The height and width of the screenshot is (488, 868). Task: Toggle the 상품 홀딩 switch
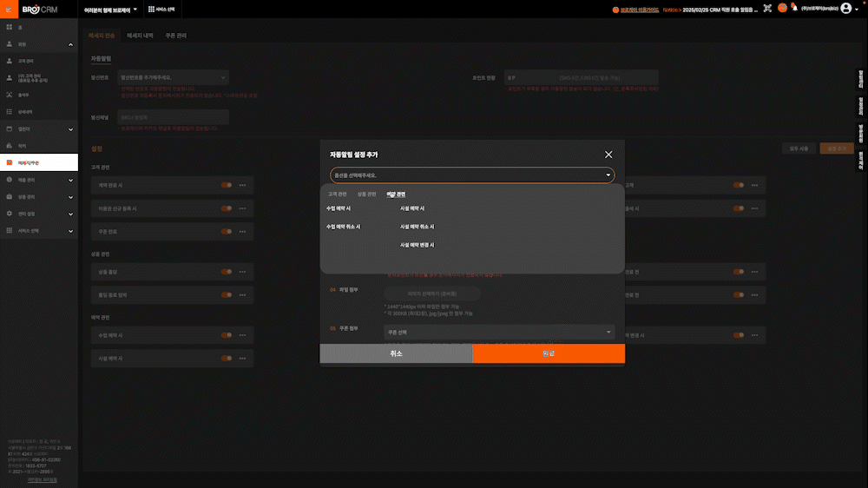click(227, 272)
